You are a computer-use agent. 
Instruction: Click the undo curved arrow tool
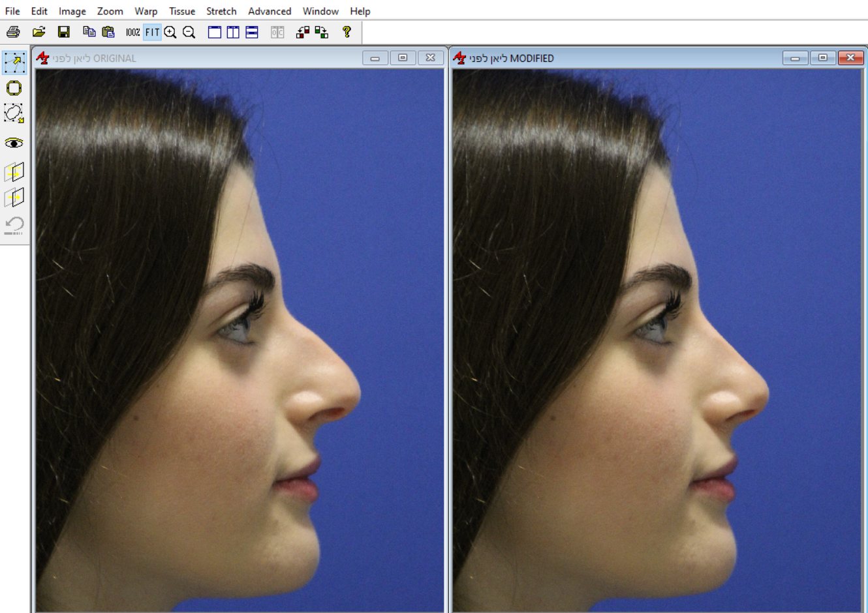[14, 226]
